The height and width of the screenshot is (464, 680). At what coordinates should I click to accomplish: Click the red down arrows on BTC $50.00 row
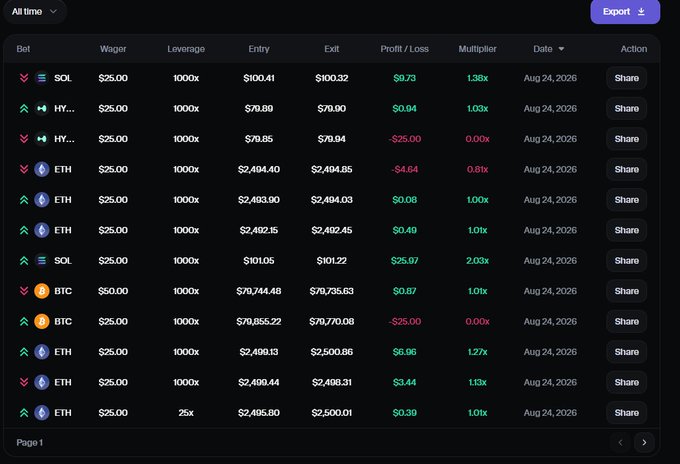coord(24,291)
